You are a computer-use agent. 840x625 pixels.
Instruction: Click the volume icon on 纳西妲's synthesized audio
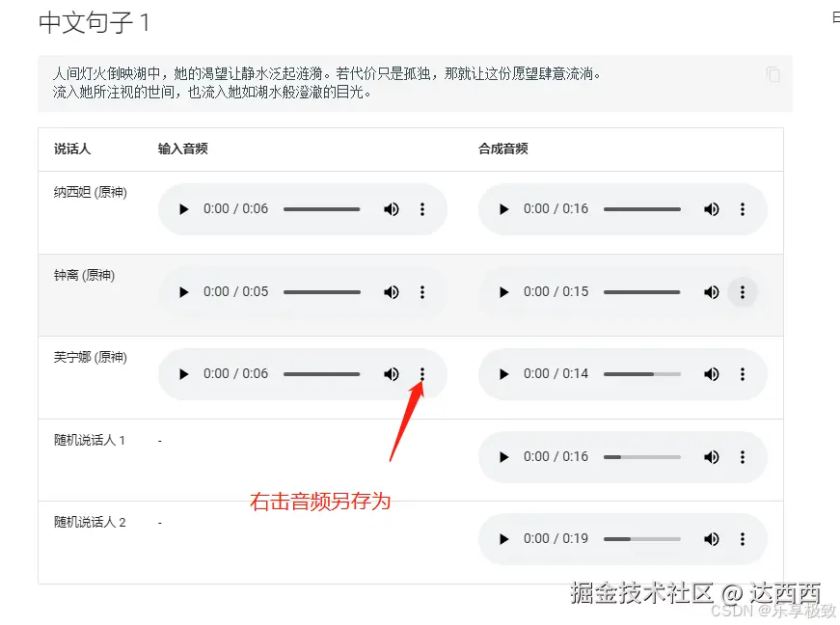pyautogui.click(x=712, y=209)
